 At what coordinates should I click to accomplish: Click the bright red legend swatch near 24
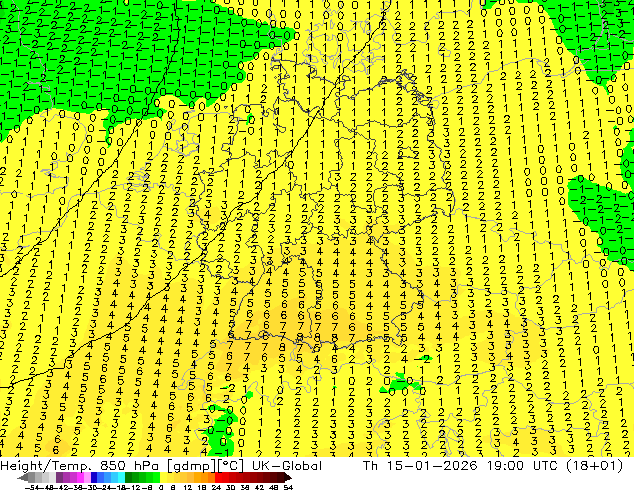coord(218,477)
